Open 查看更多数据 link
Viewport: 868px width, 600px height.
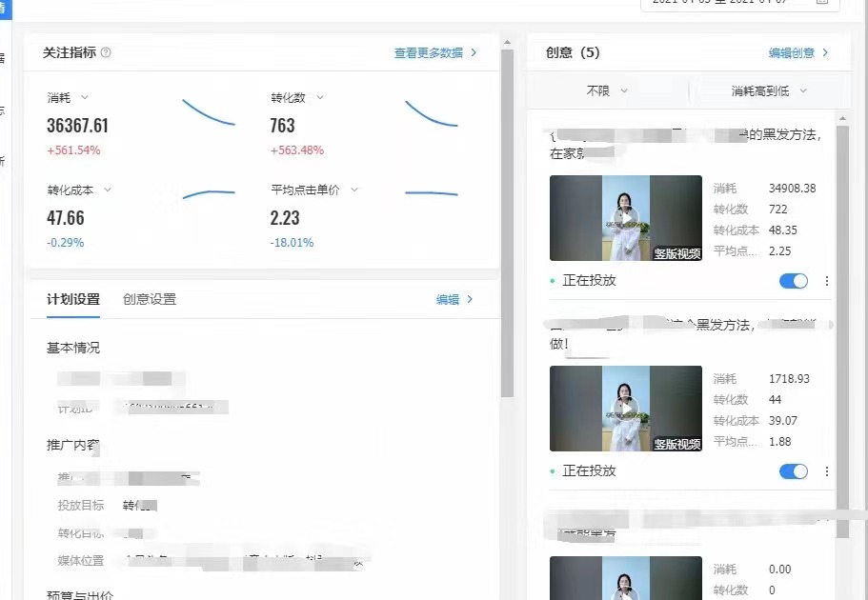tap(435, 52)
